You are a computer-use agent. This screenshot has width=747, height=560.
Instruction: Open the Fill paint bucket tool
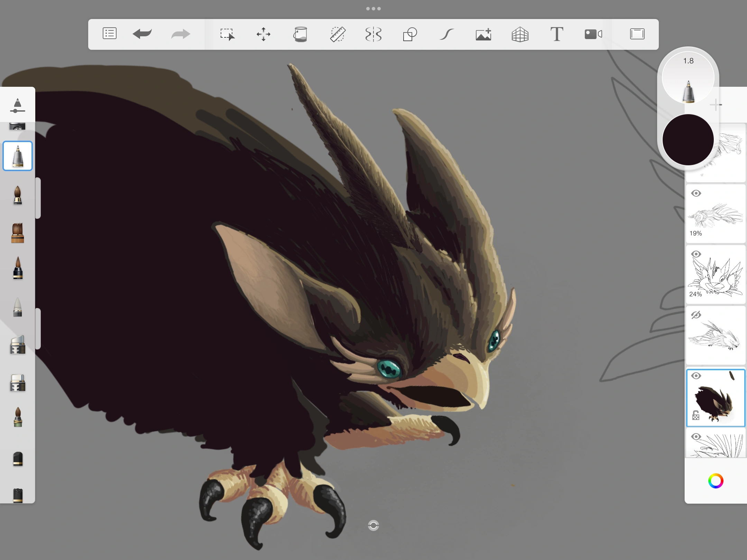pos(301,34)
